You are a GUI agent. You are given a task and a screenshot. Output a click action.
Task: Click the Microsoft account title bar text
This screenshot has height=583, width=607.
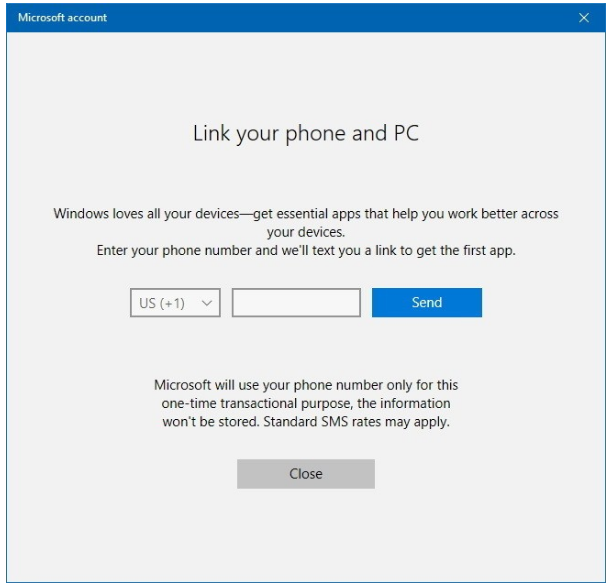coord(62,18)
